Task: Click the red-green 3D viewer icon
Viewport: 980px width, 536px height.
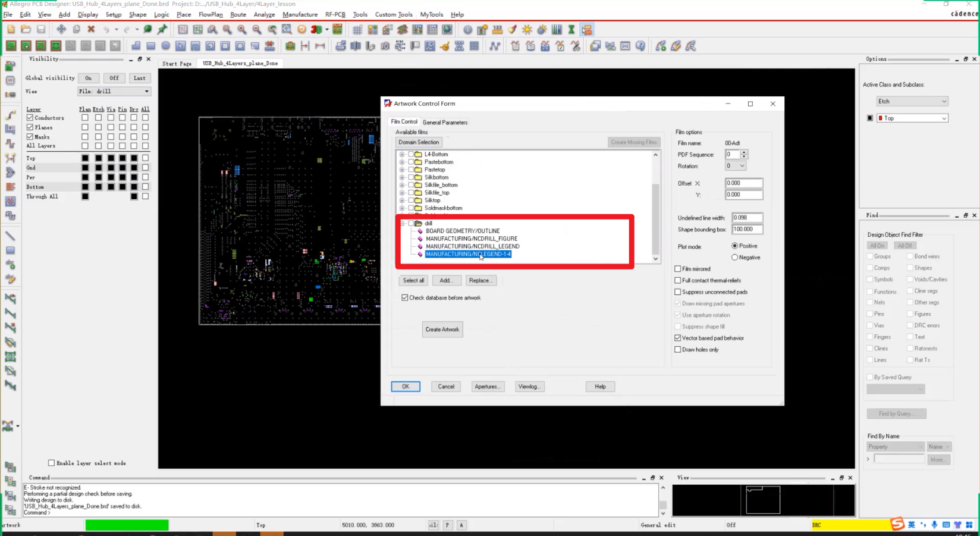Action: pyautogui.click(x=316, y=29)
